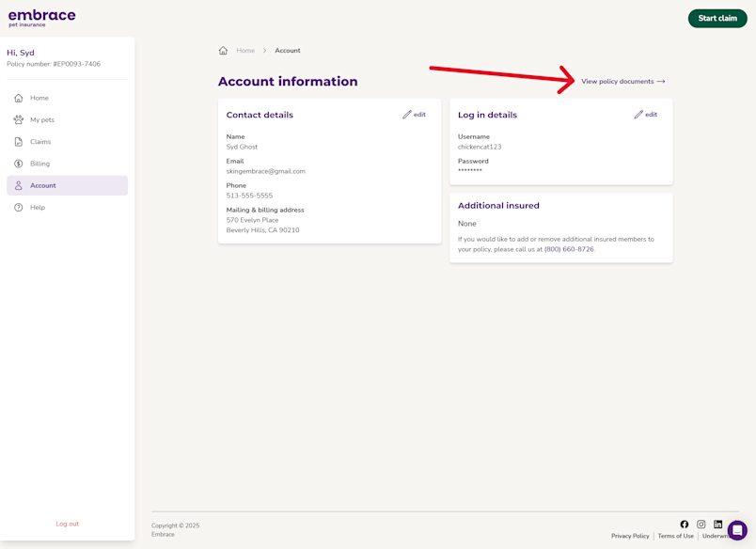This screenshot has width=756, height=549.
Task: Select the Claims document icon in sidebar
Action: click(18, 141)
